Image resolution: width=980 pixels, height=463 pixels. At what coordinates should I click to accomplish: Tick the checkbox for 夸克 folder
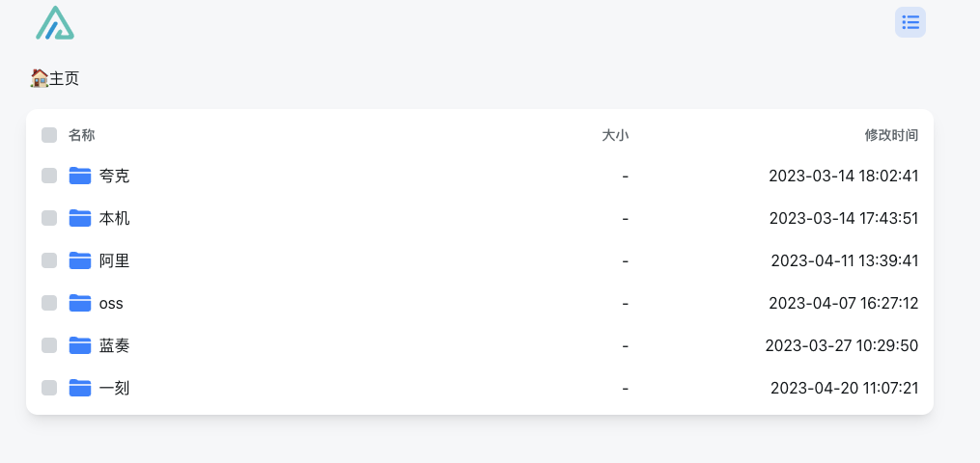[49, 176]
